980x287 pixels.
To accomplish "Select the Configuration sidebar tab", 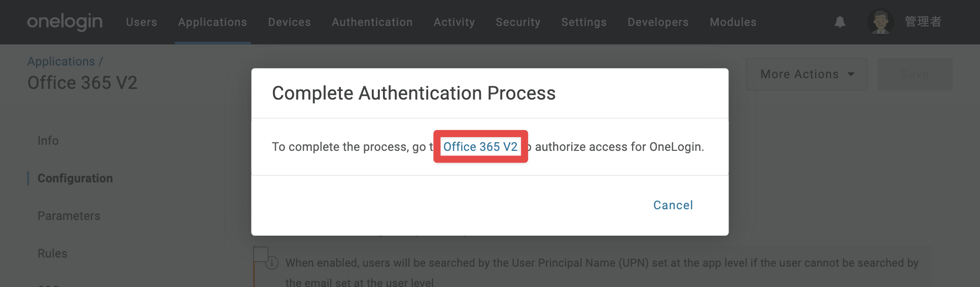I will 75,178.
